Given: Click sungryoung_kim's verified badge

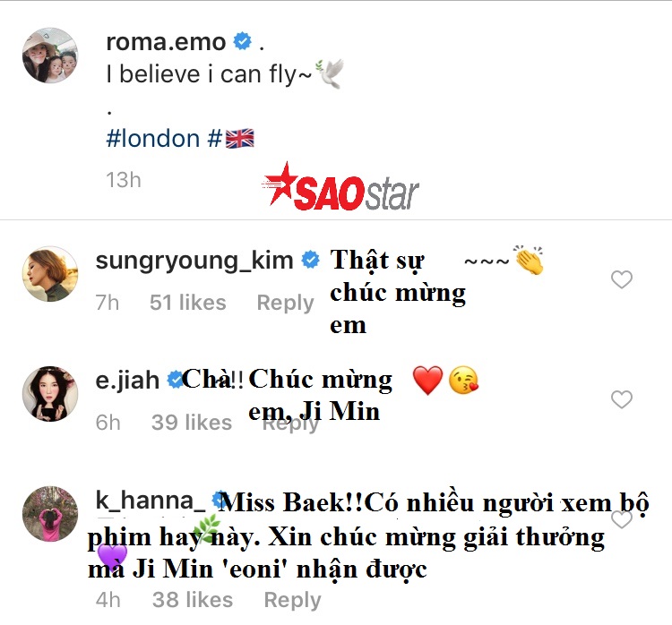Looking at the screenshot, I should click(311, 260).
